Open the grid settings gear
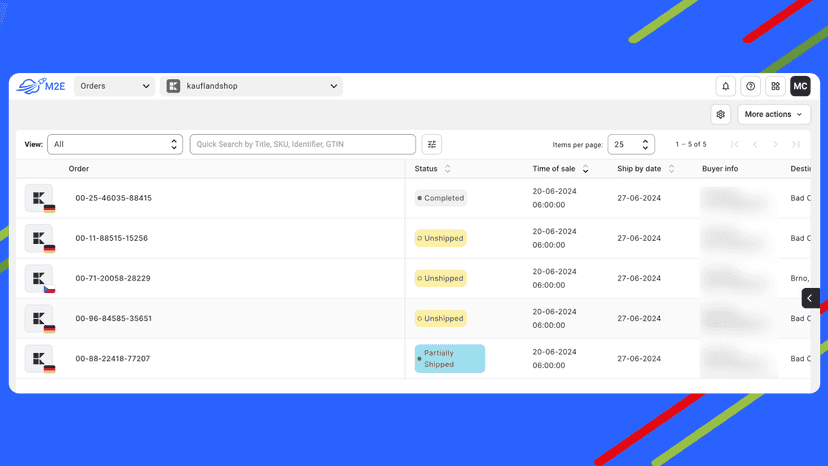828x466 pixels. tap(720, 114)
